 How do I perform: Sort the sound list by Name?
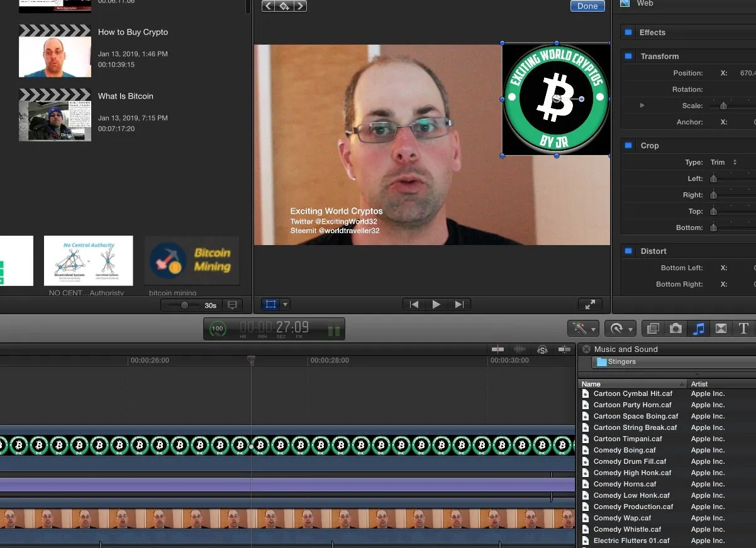[x=633, y=384]
